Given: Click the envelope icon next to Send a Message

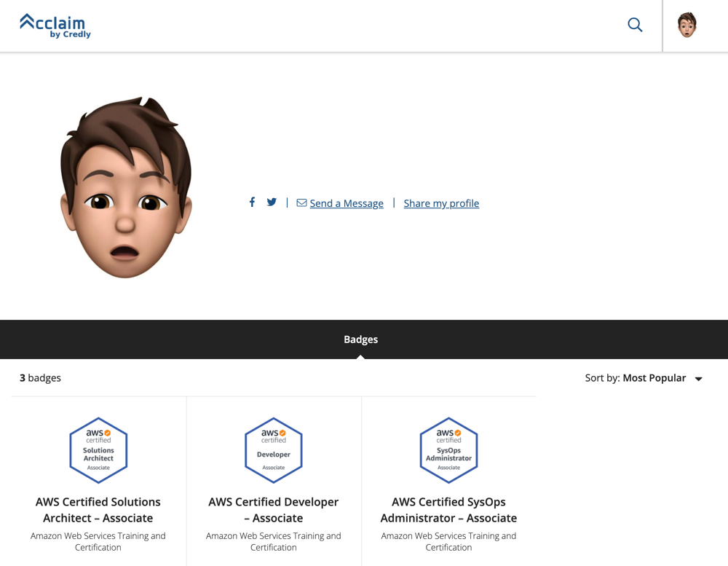Looking at the screenshot, I should point(301,203).
